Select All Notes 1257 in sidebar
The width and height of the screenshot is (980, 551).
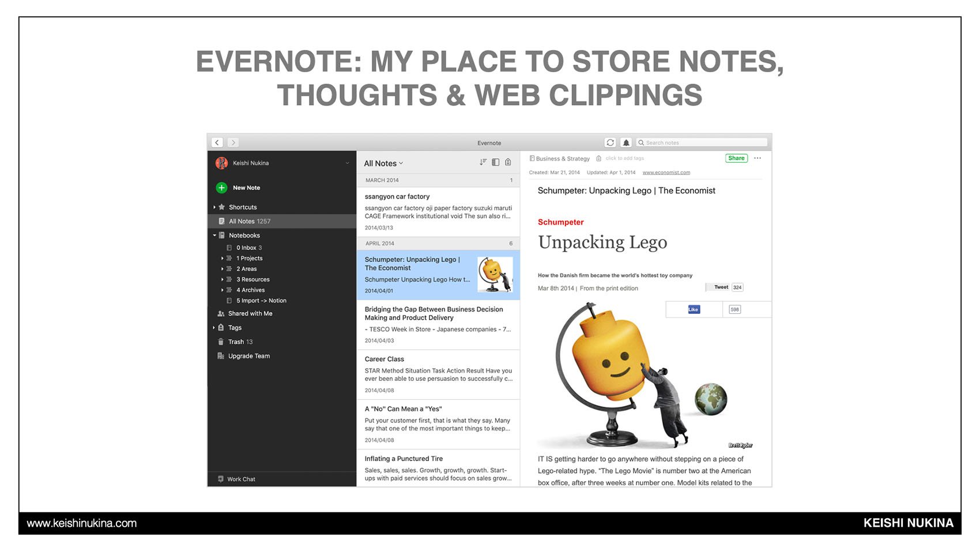click(282, 221)
